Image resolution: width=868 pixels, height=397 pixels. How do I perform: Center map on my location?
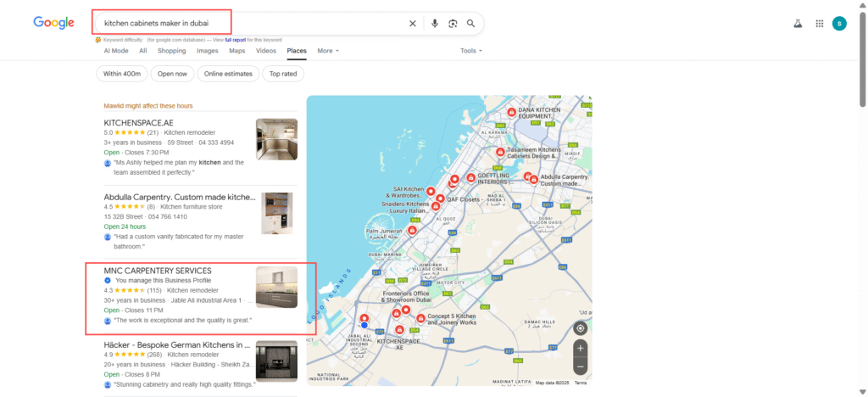tap(580, 328)
